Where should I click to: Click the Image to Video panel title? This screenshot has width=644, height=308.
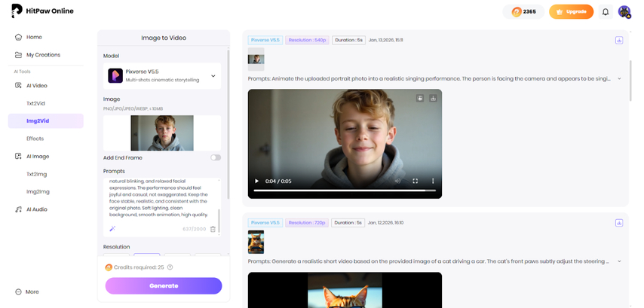coord(164,38)
